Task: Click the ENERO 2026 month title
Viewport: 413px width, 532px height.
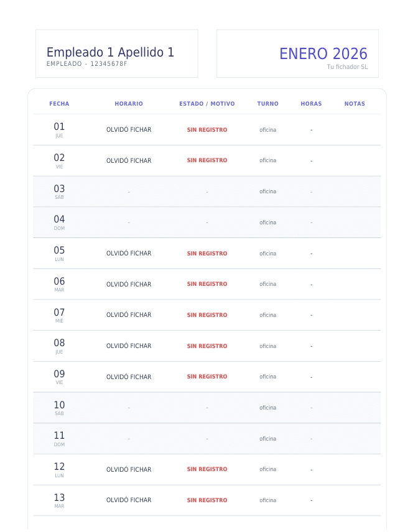Action: pyautogui.click(x=323, y=54)
